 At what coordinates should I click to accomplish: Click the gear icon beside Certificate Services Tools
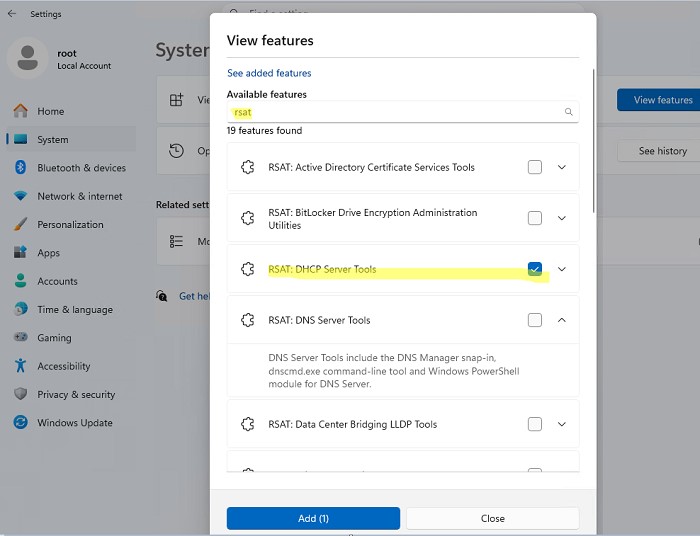(x=248, y=167)
